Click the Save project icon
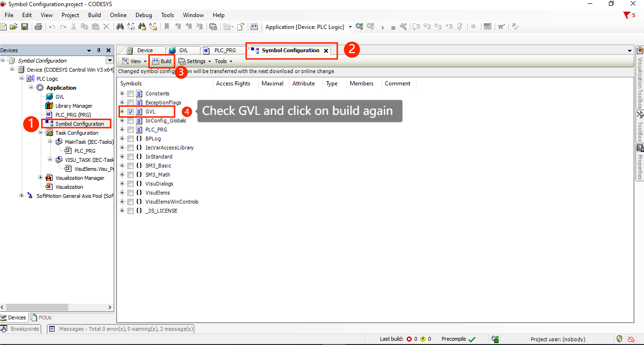644x345 pixels. 24,27
